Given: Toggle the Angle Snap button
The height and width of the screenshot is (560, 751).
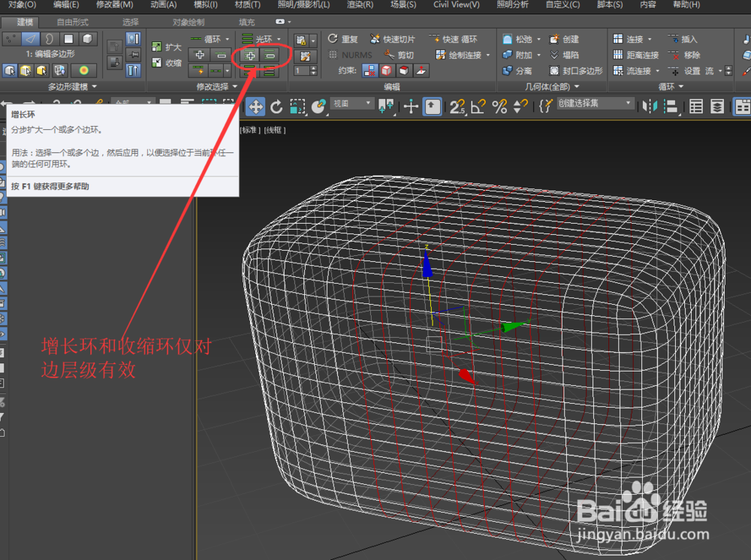Looking at the screenshot, I should [478, 107].
